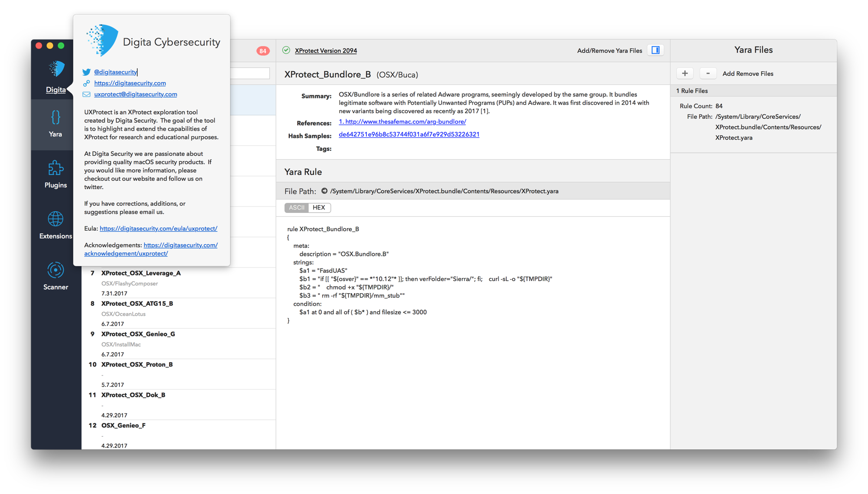This screenshot has width=868, height=494.
Task: Open the Digita sidebar section
Action: click(56, 77)
